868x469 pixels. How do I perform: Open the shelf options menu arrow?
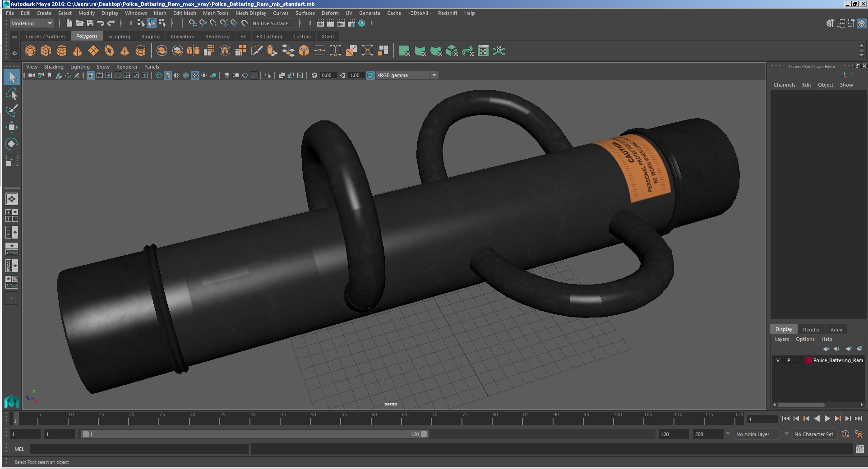click(14, 53)
